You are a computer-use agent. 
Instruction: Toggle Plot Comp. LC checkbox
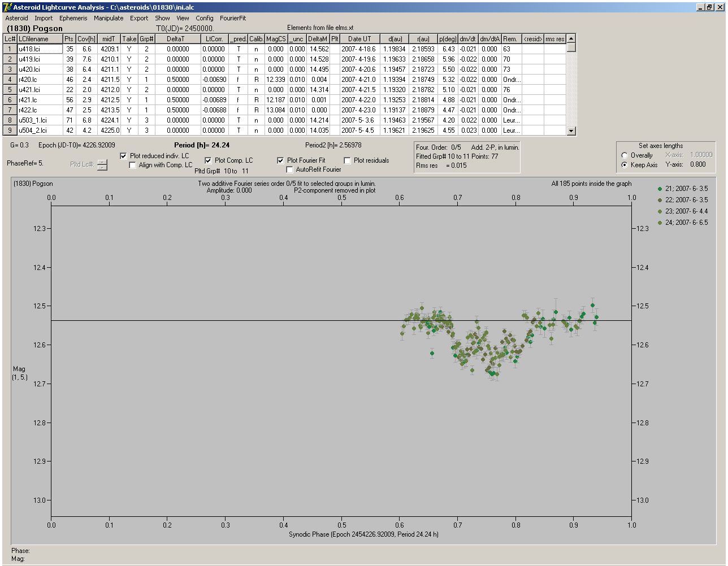pyautogui.click(x=208, y=160)
